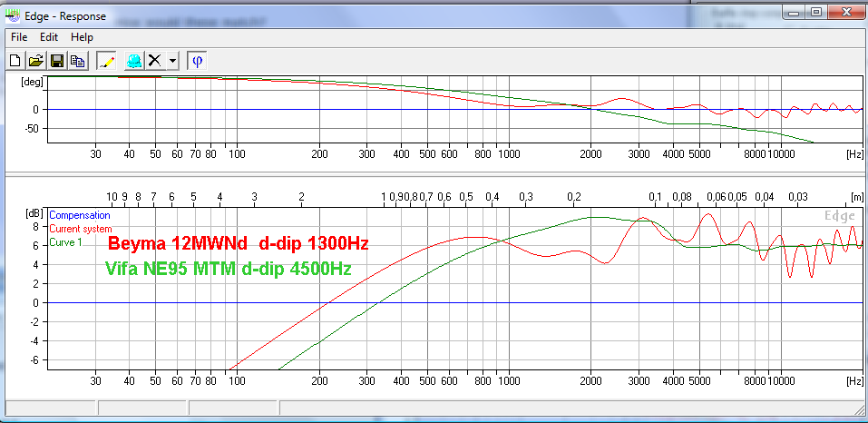Click the green Vifa NE95 MTM d-dip 4500Hz text

pyautogui.click(x=228, y=269)
